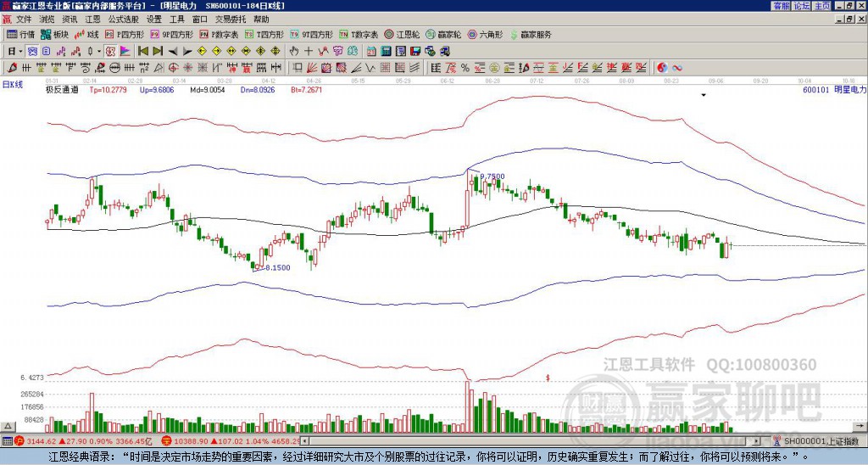Click the Md=9.0054 indicator value
The width and height of the screenshot is (868, 465).
coord(207,89)
